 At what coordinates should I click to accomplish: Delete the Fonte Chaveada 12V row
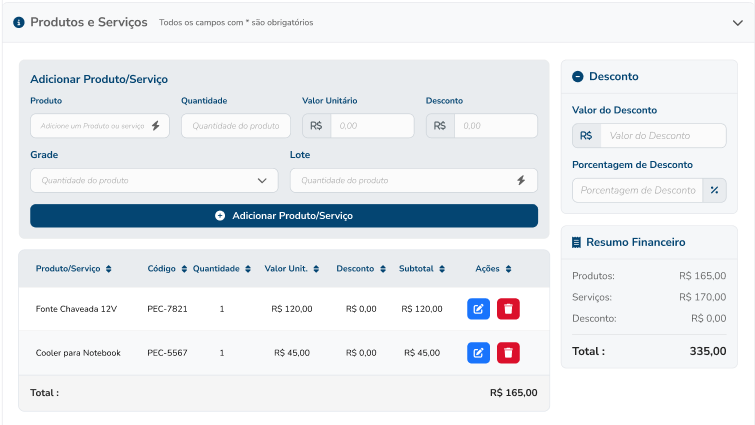[508, 309]
